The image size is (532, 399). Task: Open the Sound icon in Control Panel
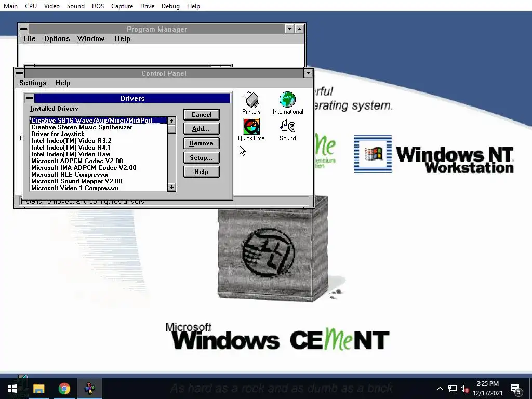click(x=288, y=129)
